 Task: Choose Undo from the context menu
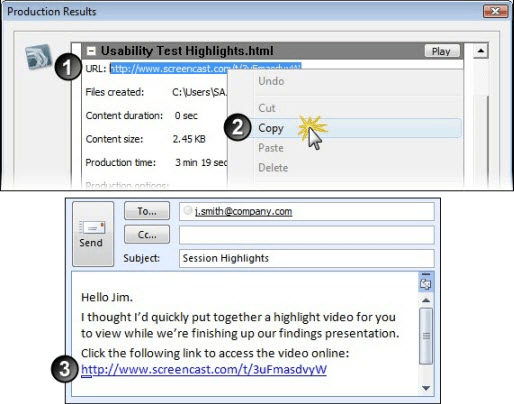271,81
